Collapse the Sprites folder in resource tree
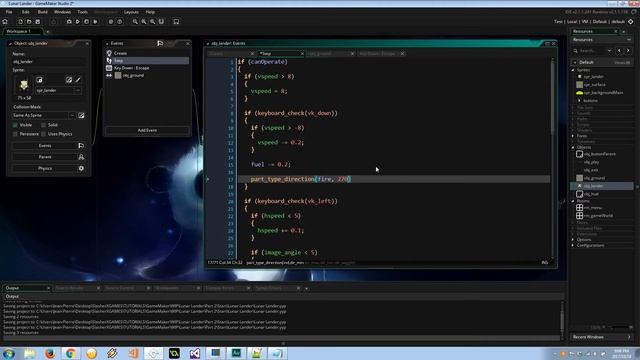The width and height of the screenshot is (640, 360). [573, 70]
